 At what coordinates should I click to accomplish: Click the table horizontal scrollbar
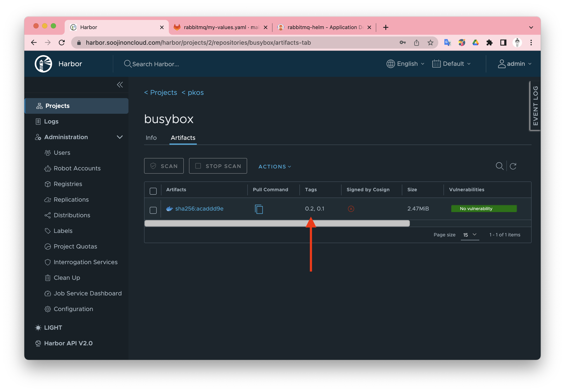point(277,223)
